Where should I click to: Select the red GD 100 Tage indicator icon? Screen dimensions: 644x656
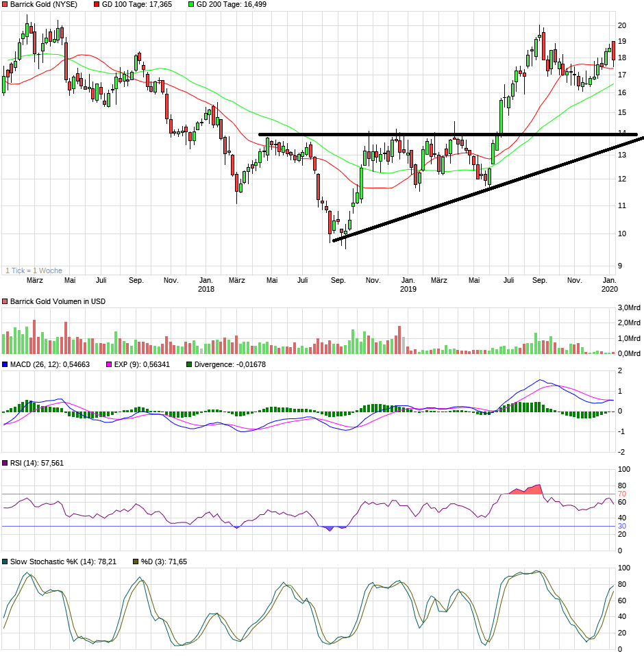(97, 5)
